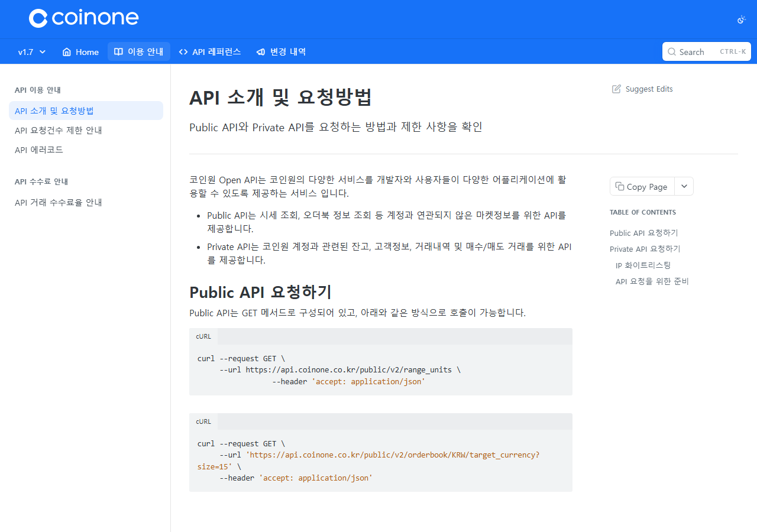Viewport: 757px width, 532px height.
Task: Select the 이용 안내 nav tab
Action: tap(139, 51)
